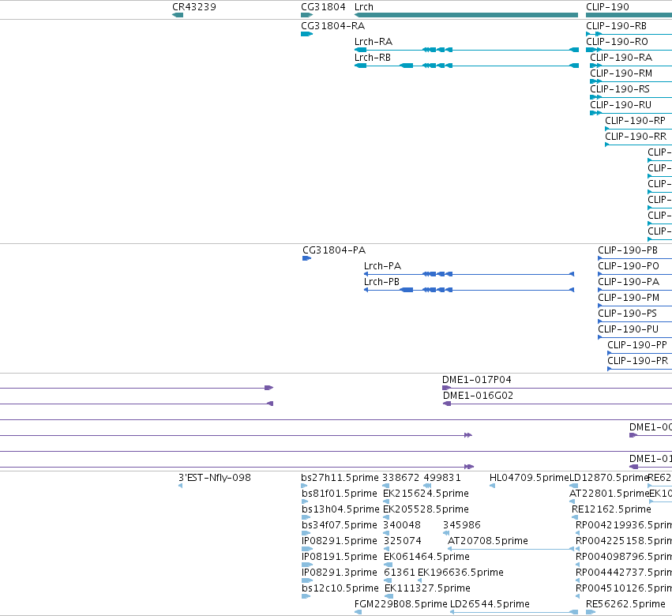Click transcript label CLIP-190-RM

click(621, 73)
